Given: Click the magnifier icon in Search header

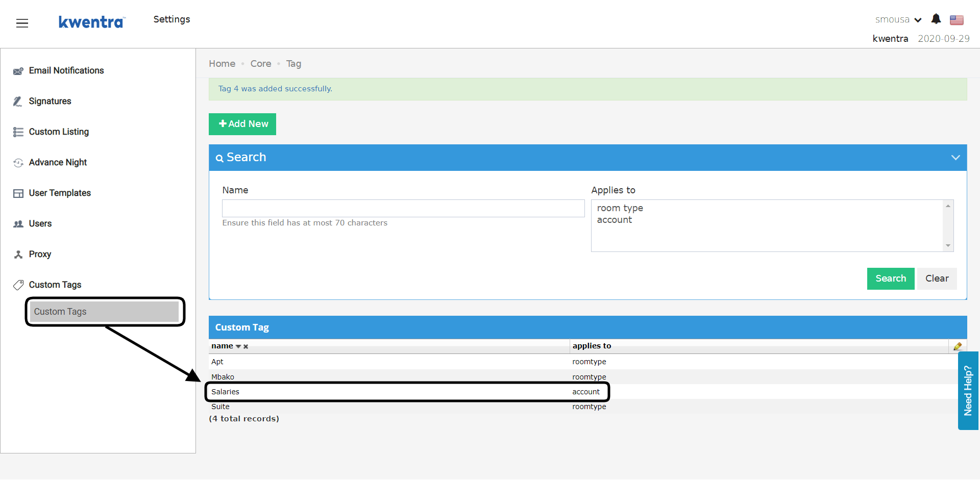Looking at the screenshot, I should click(x=219, y=158).
